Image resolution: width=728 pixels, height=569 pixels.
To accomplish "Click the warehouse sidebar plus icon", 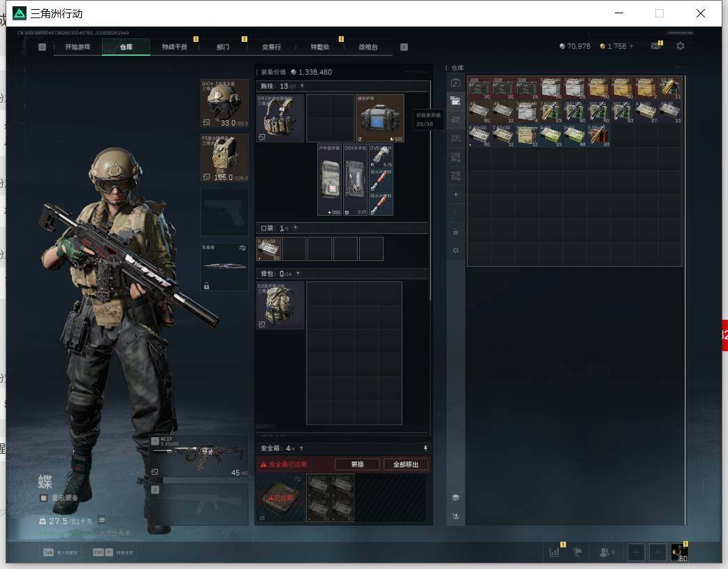I will [x=456, y=195].
